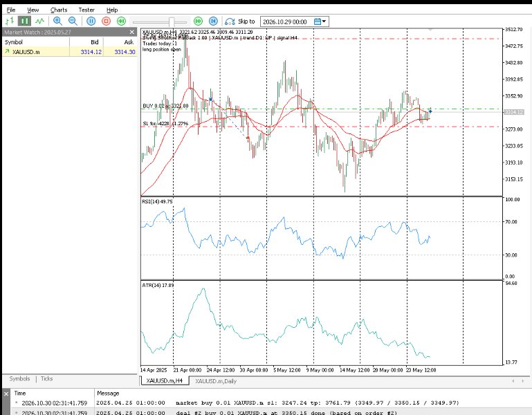Click the chart tab scroll-right arrow
This screenshot has height=415, width=532.
coord(523,381)
